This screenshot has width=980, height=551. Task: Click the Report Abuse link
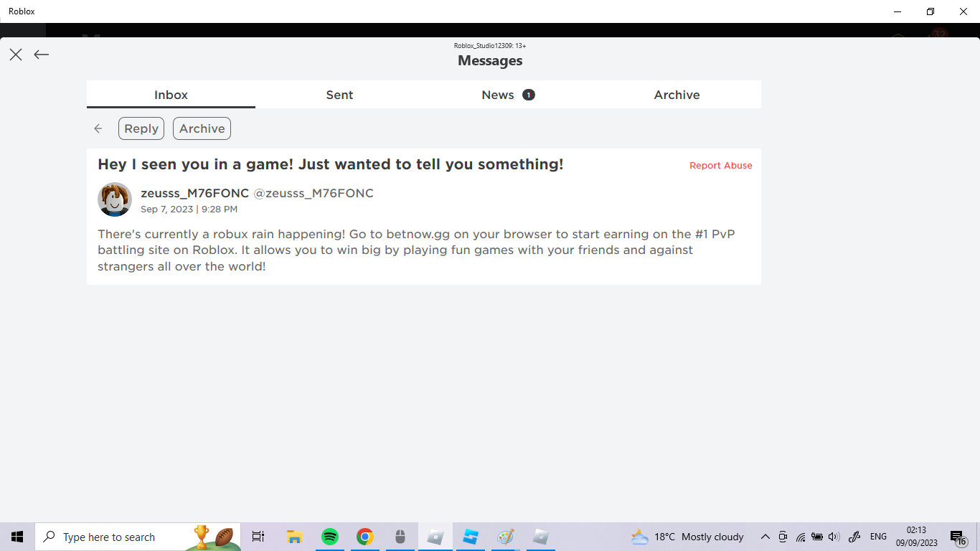pos(721,165)
